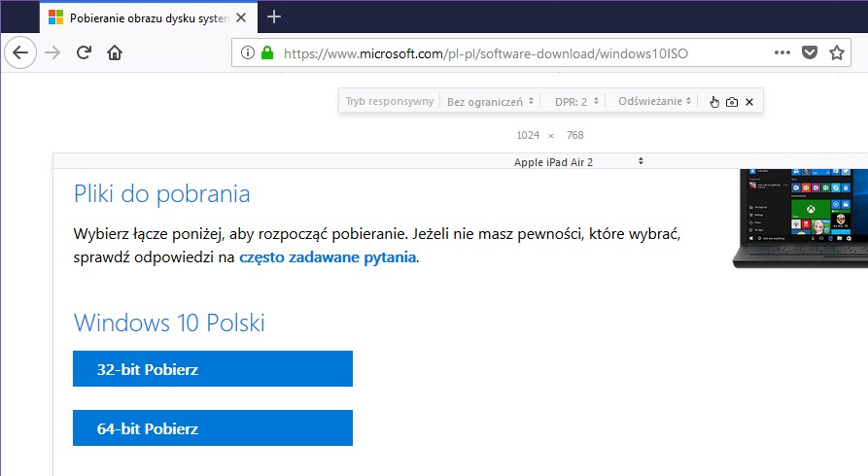Open Bez ograniczeń throttling dropdown
The height and width of the screenshot is (476, 868).
[490, 102]
